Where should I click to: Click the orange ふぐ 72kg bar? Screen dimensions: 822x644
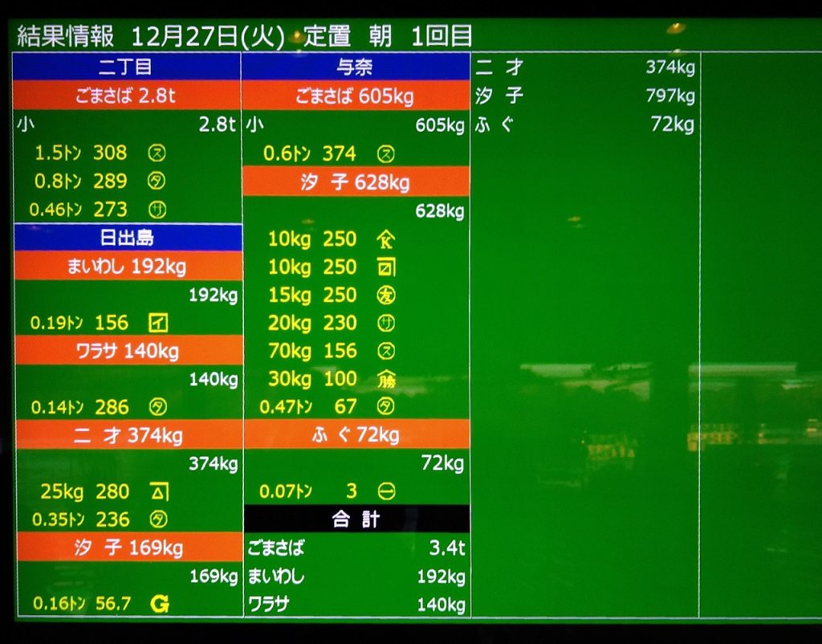click(x=354, y=435)
